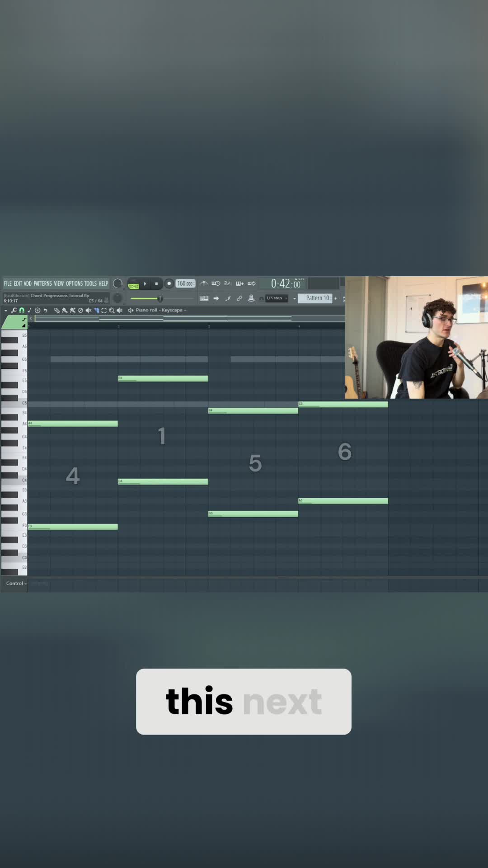
Task: Open the EDIT menu
Action: tap(18, 283)
